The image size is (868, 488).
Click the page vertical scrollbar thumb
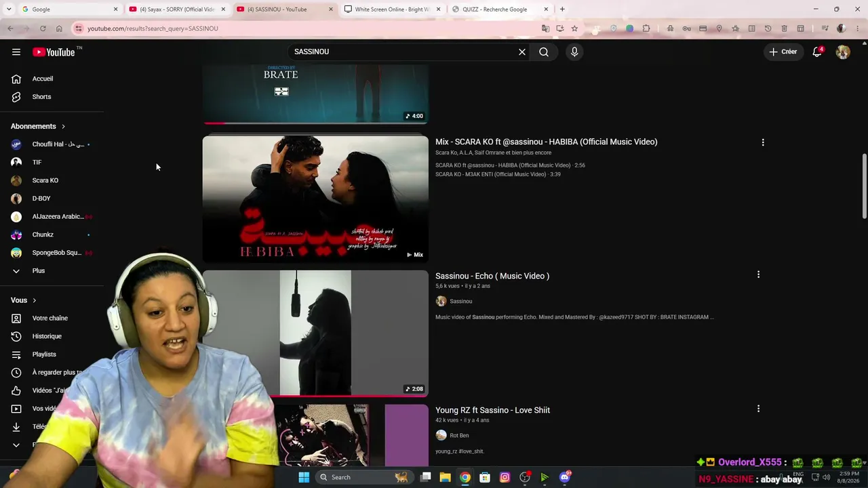click(864, 186)
